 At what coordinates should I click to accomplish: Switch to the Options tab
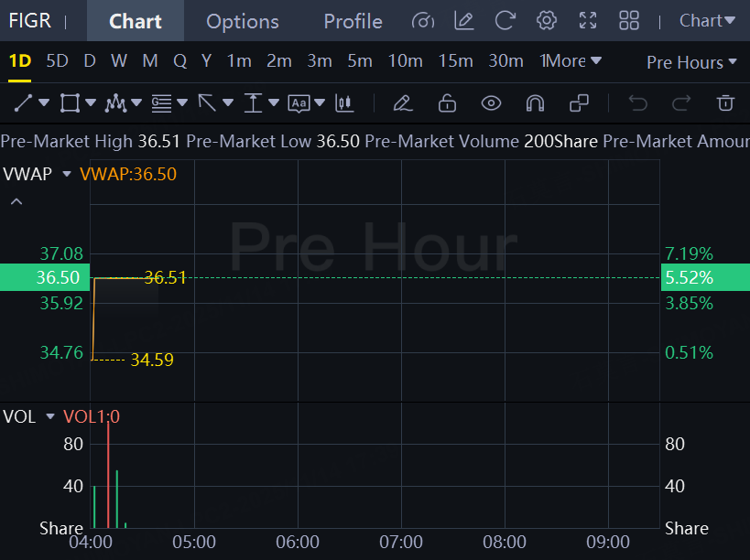tap(243, 21)
